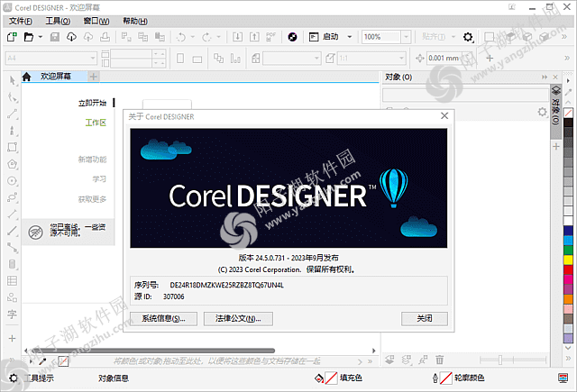577x392 pixels.
Task: Click the Objects docker search field
Action: click(x=465, y=95)
